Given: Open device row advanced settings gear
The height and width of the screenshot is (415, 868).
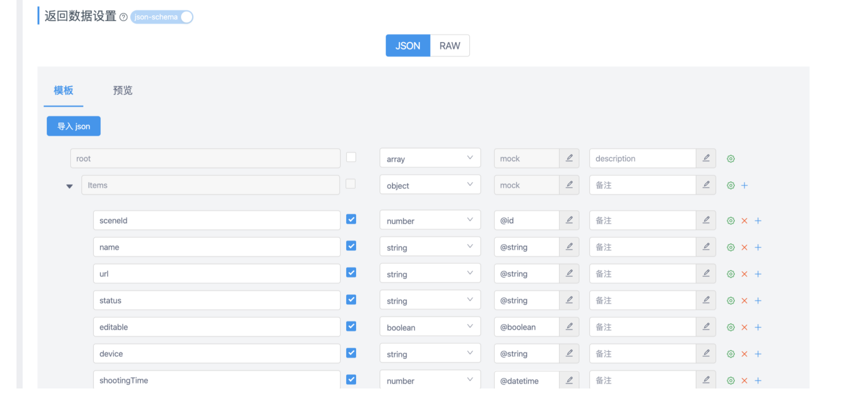Looking at the screenshot, I should pyautogui.click(x=731, y=354).
